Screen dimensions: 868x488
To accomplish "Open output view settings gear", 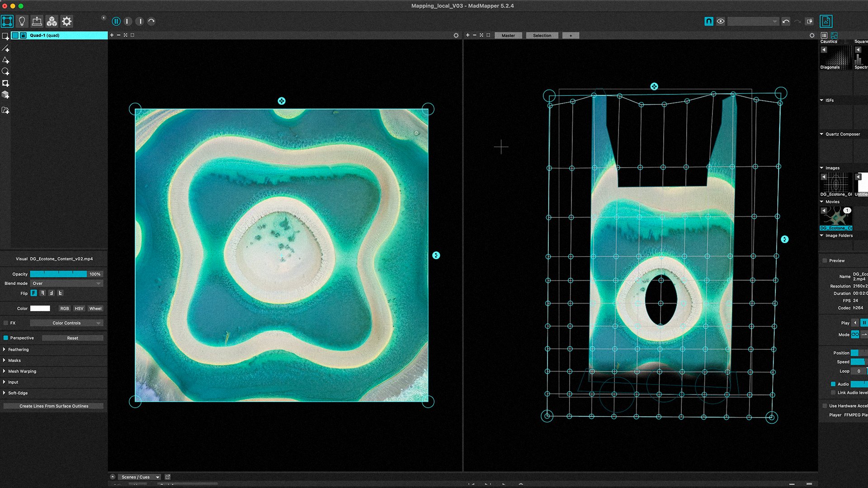I will click(811, 35).
